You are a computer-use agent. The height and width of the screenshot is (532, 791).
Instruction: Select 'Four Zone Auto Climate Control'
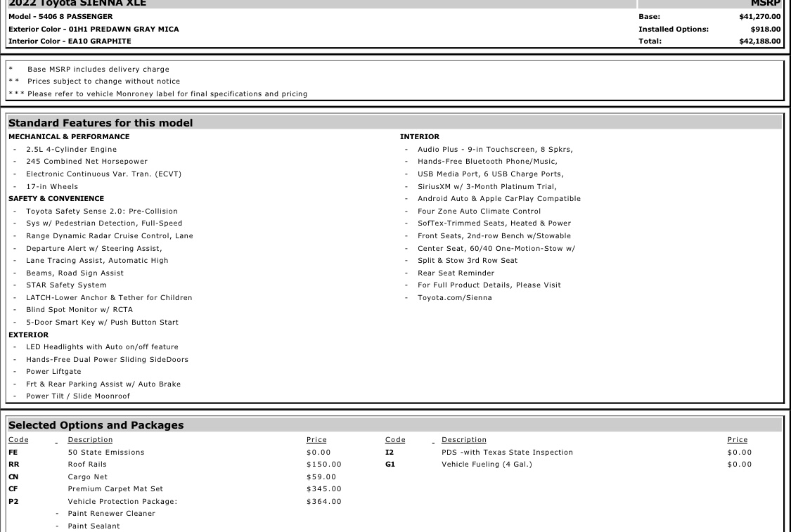[x=479, y=212]
